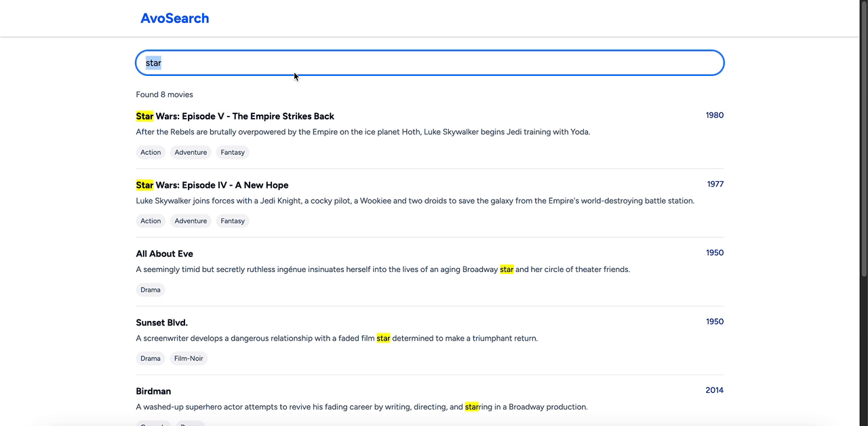The image size is (868, 426).
Task: Choose Fantasy tag under Empire Strikes Back
Action: click(x=233, y=153)
